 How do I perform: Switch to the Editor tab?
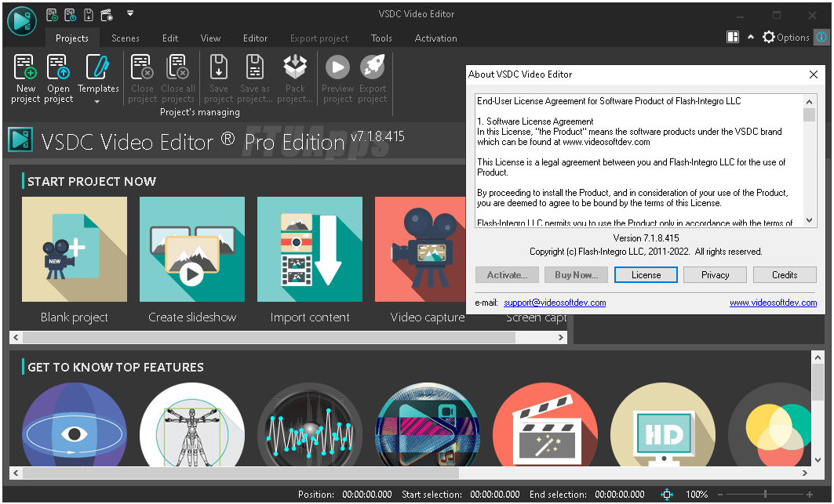[x=255, y=38]
